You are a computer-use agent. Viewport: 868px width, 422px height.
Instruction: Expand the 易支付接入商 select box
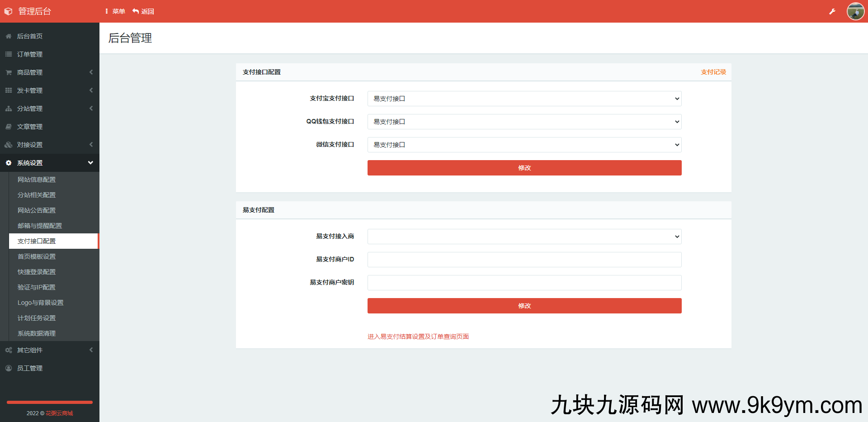coord(524,237)
